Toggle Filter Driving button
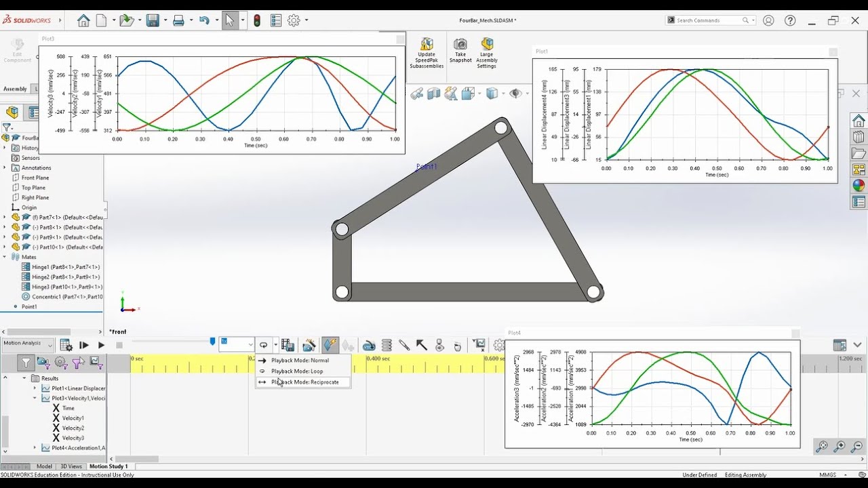 [60, 363]
